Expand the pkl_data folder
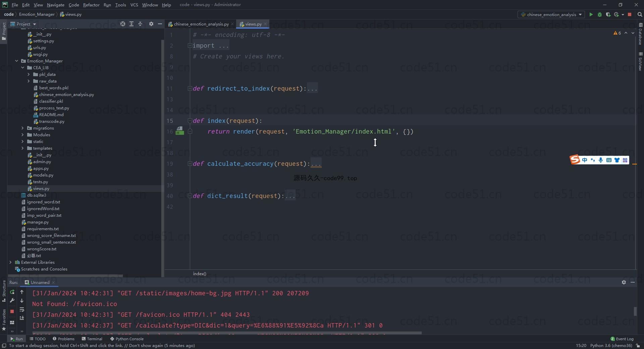The width and height of the screenshot is (644, 349). click(x=29, y=74)
